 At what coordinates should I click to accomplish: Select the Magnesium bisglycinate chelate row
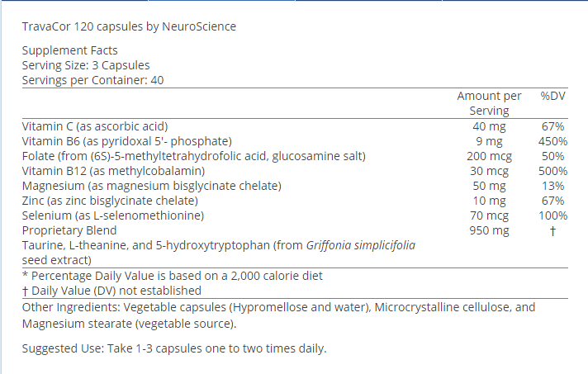[x=295, y=186]
